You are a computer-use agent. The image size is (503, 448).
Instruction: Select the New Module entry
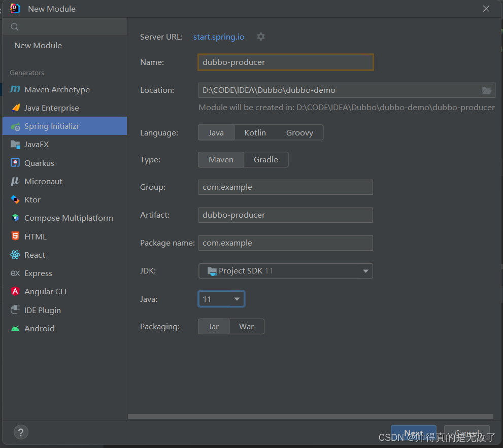pyautogui.click(x=38, y=46)
